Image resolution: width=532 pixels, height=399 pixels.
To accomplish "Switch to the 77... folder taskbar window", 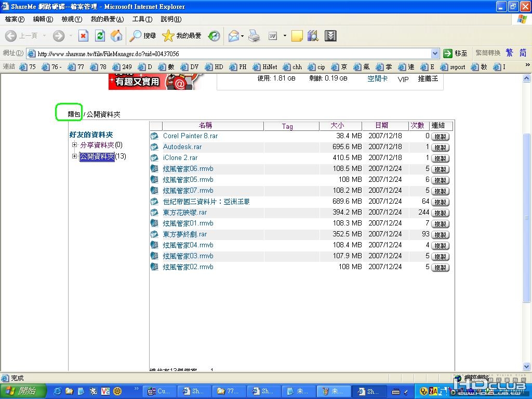I will click(229, 391).
